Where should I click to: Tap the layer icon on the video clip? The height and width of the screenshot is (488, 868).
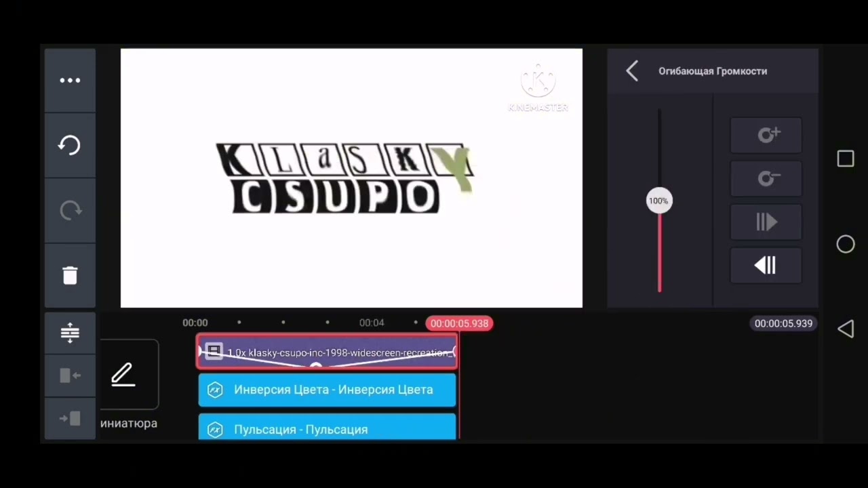tap(214, 351)
